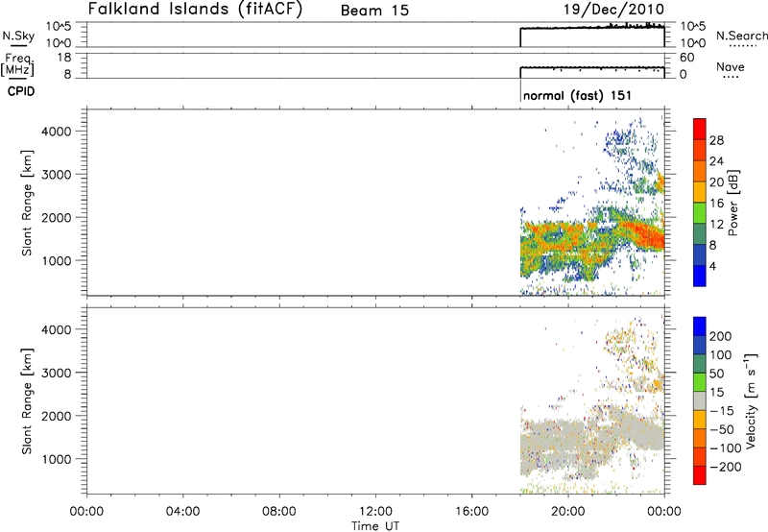Click the "CPID" row label
Screen dimensions: 768x532
tap(21, 91)
